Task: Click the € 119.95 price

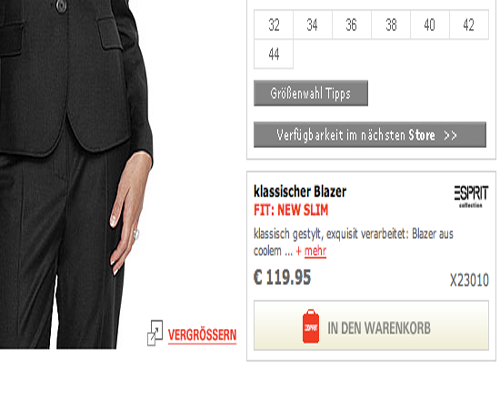Action: (282, 277)
